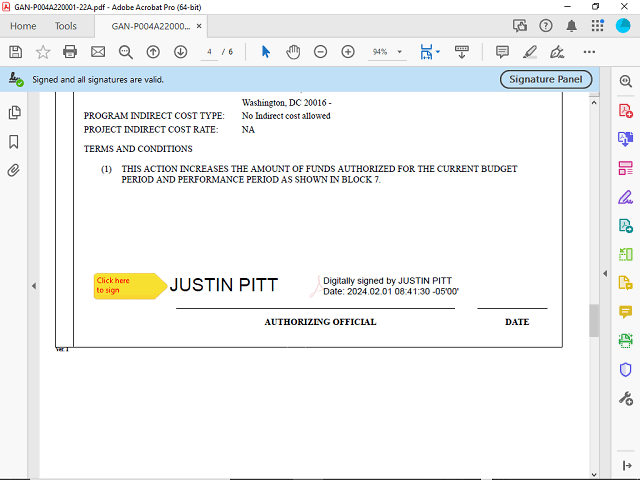
Task: Click the current page number field
Action: (209, 51)
